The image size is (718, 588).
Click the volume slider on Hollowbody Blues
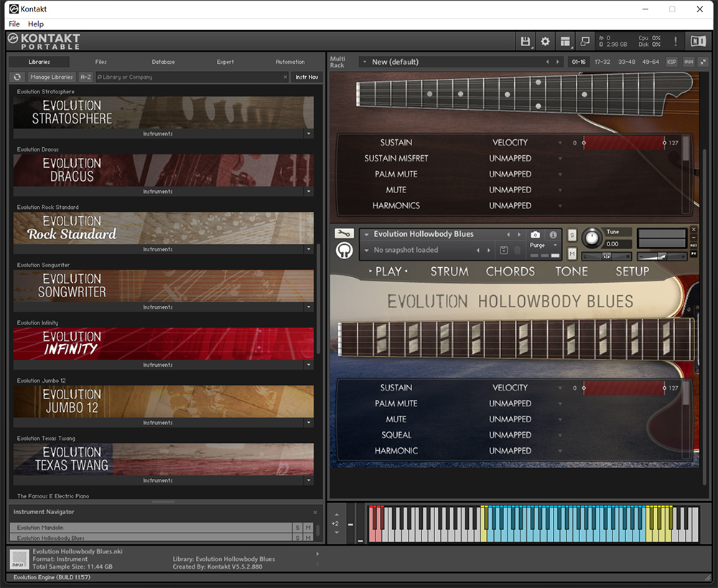tap(662, 256)
